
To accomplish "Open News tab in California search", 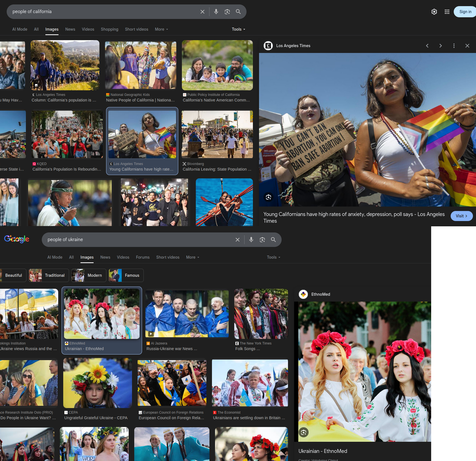I will coord(70,29).
